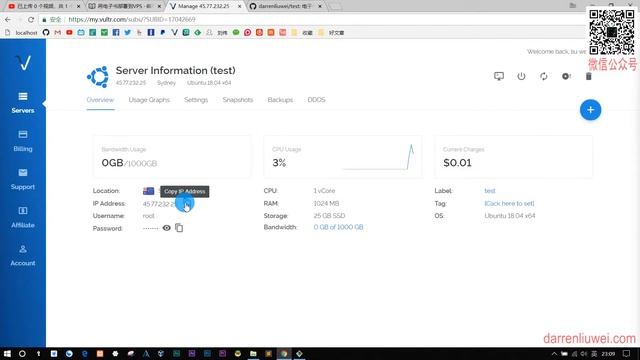This screenshot has height=360, width=640.
Task: Click the CPU Usage graph line
Action: (x=378, y=157)
